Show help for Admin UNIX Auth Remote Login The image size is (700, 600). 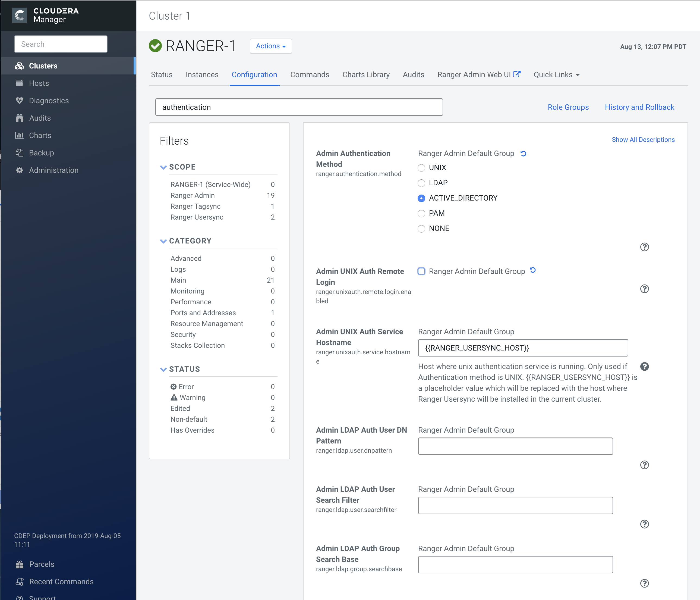(x=644, y=289)
